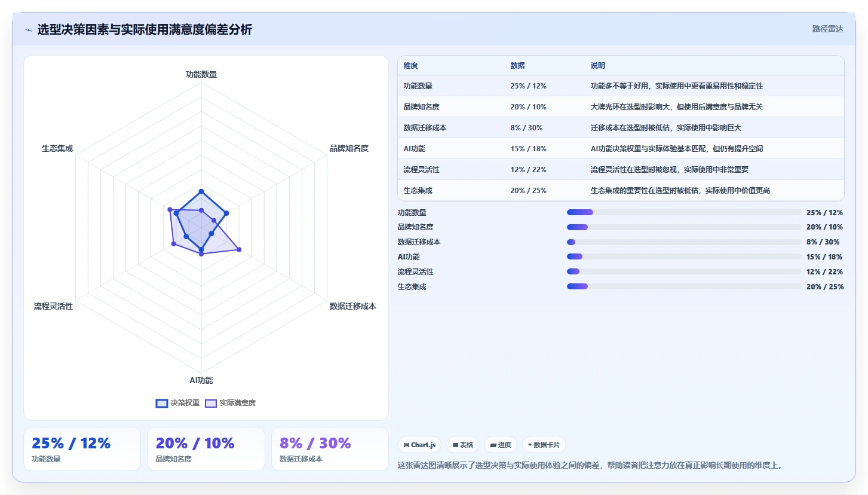
Task: Click the 流程灵活性 radar axis label
Action: pos(53,306)
